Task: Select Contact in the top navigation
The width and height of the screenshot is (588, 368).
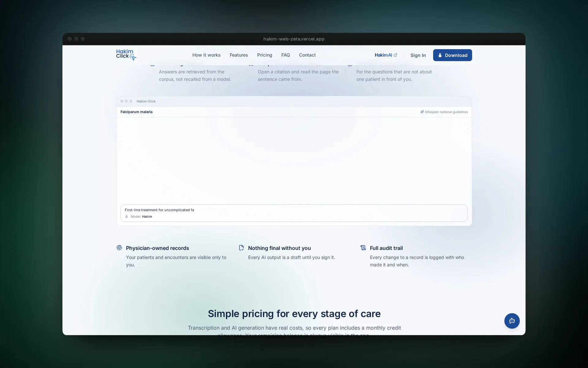Action: click(x=307, y=55)
